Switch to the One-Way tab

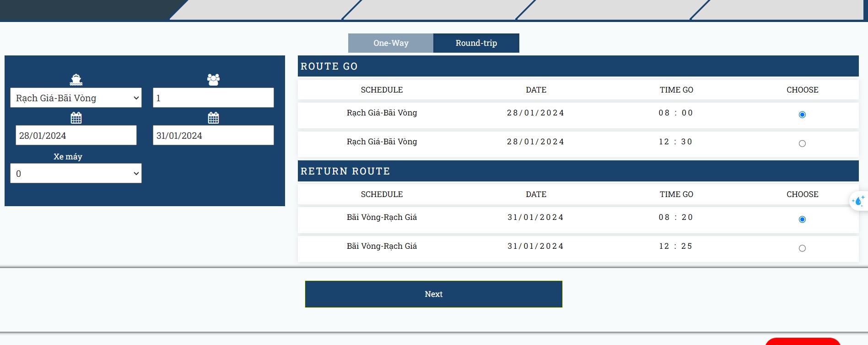[x=391, y=43]
